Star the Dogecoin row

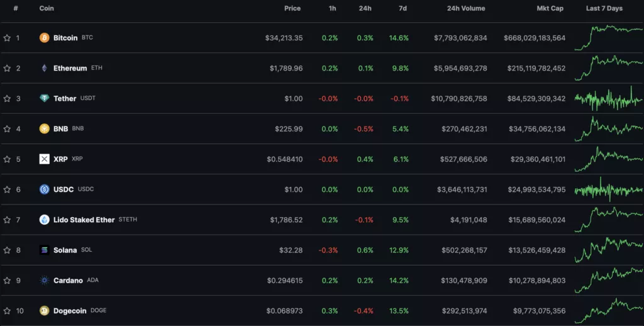[7, 311]
